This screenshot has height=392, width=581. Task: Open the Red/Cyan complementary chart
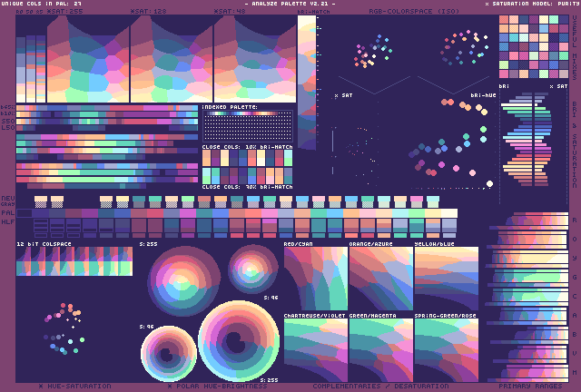pos(316,279)
